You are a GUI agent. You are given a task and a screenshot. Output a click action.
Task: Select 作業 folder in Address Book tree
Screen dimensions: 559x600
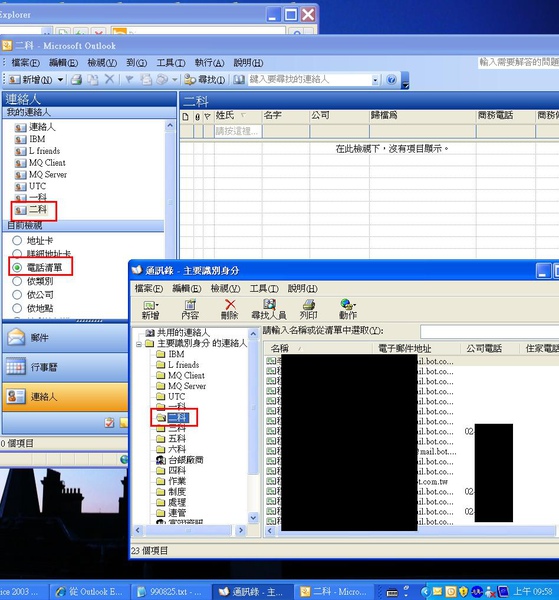(171, 481)
